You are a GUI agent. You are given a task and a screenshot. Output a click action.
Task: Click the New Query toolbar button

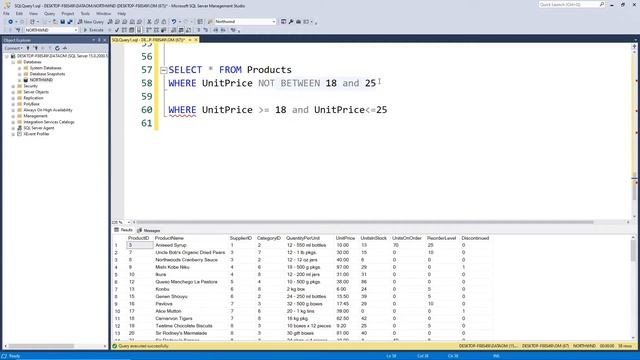point(91,22)
